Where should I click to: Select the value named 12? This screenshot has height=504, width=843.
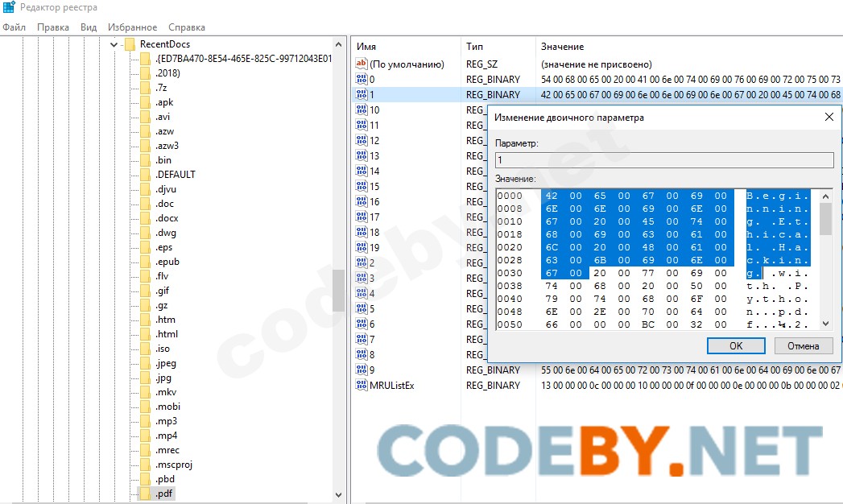click(x=374, y=141)
